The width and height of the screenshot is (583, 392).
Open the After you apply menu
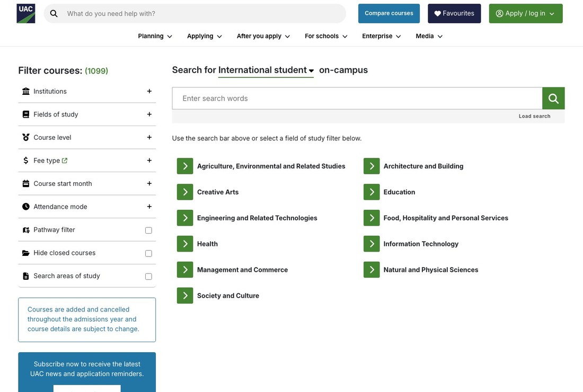click(263, 36)
